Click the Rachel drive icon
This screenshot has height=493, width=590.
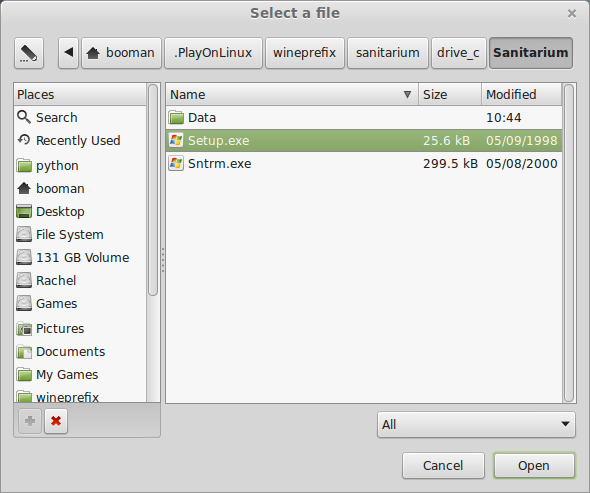point(24,280)
